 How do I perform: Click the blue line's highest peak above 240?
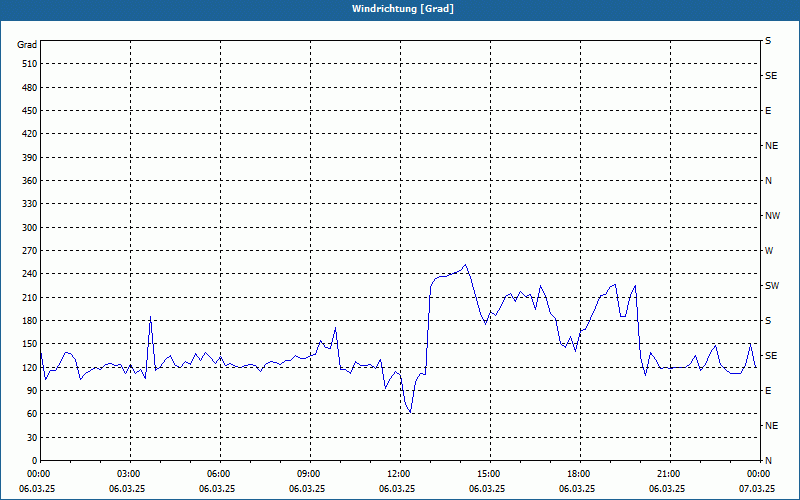coord(465,265)
